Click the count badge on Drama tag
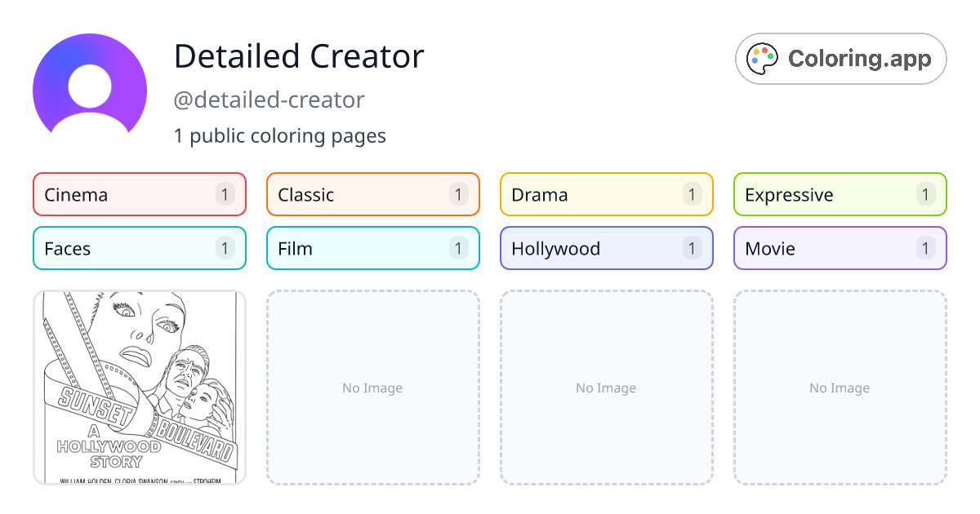Viewport: 980px width, 514px height. [x=693, y=194]
